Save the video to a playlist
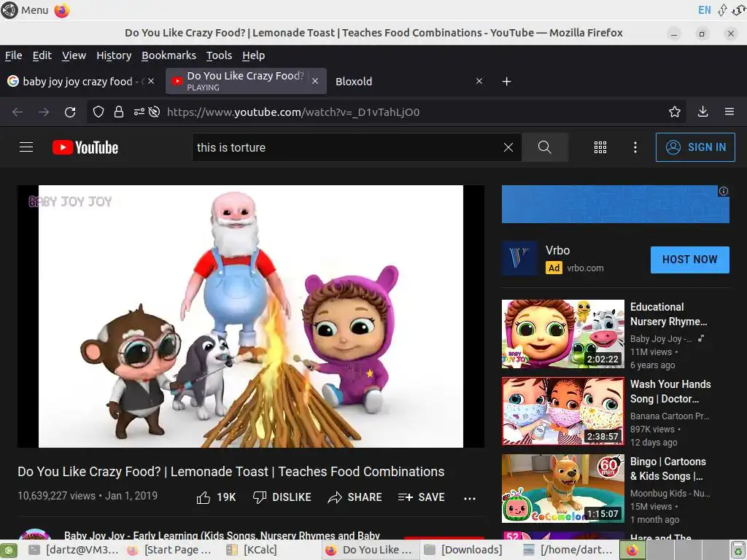Screen dimensions: 747x560 (421, 497)
